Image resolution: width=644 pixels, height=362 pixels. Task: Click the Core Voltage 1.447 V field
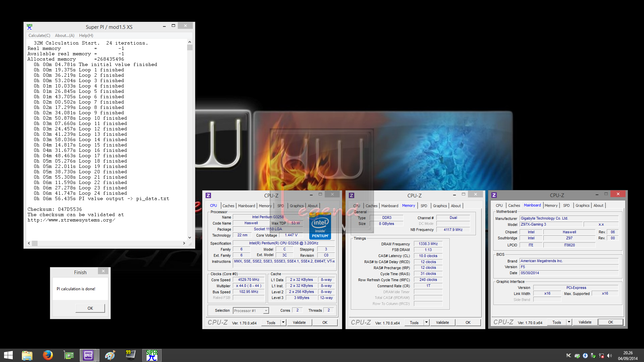[x=291, y=235]
